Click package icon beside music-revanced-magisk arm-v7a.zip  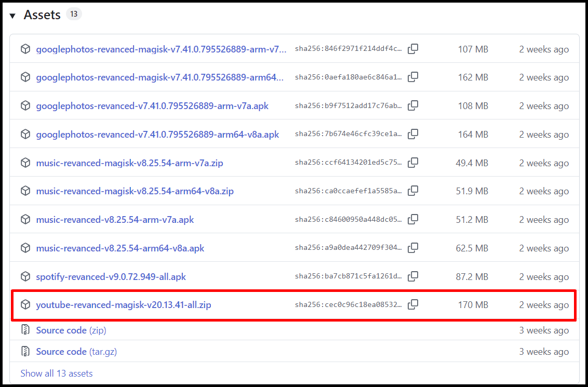point(25,163)
